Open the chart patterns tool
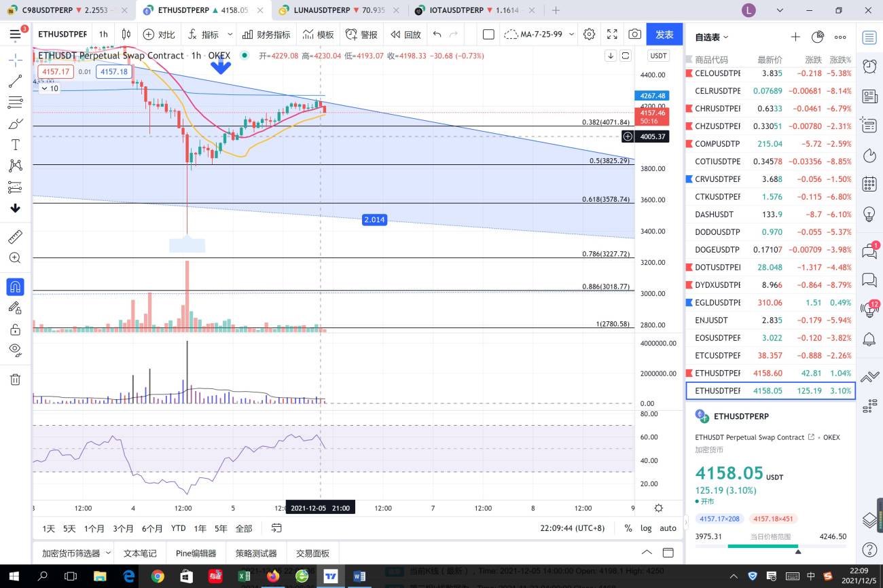This screenshot has height=588, width=883. pyautogui.click(x=15, y=166)
